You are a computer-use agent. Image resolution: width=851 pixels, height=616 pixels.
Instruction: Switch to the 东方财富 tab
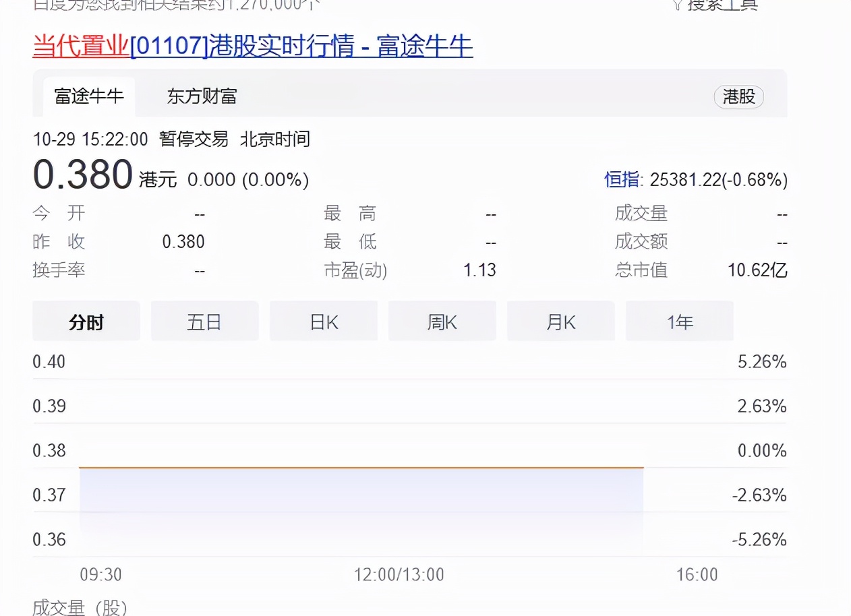point(200,97)
